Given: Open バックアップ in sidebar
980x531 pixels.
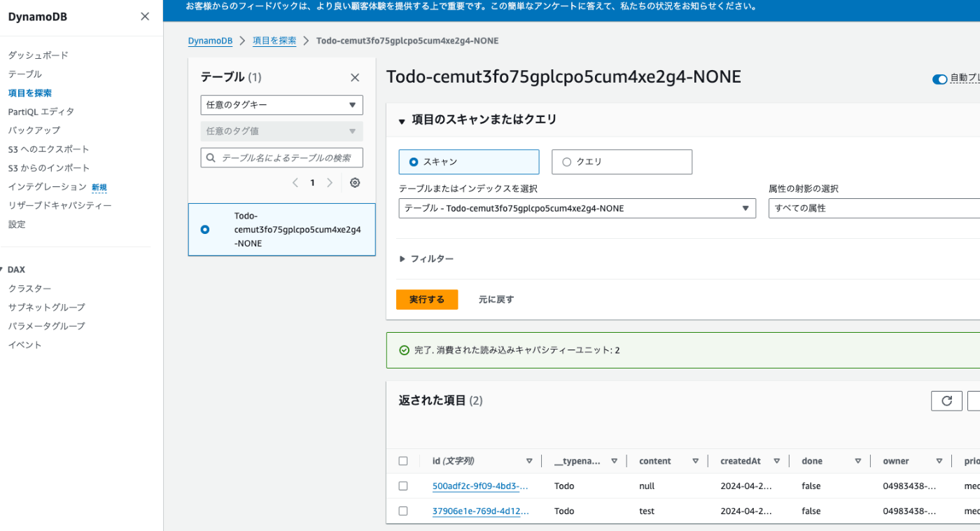Looking at the screenshot, I should coord(34,130).
